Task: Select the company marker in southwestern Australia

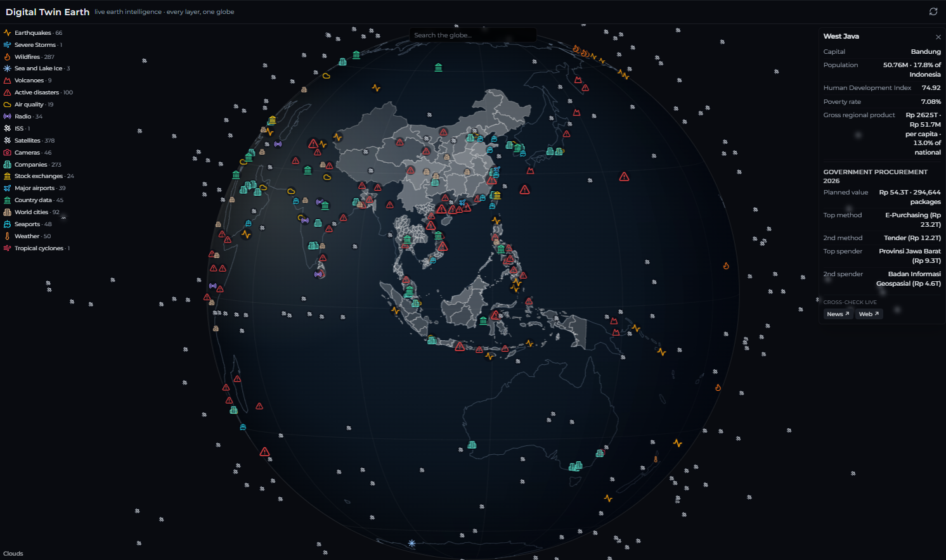Action: (x=472, y=445)
